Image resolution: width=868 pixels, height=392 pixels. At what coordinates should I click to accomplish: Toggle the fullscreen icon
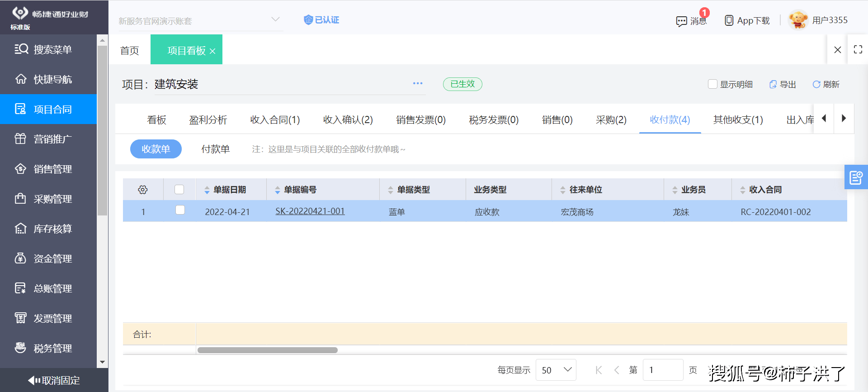pyautogui.click(x=858, y=49)
